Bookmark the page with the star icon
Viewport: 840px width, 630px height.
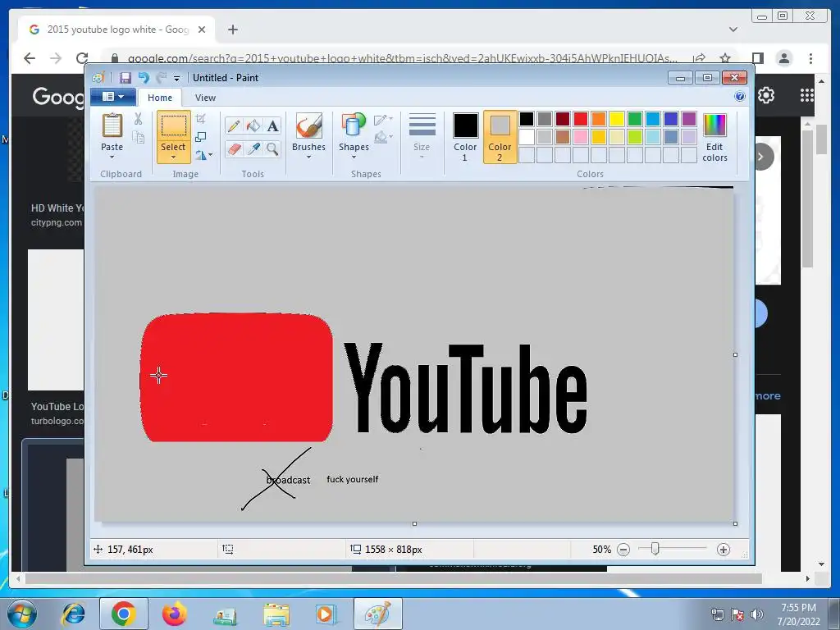[x=725, y=58]
